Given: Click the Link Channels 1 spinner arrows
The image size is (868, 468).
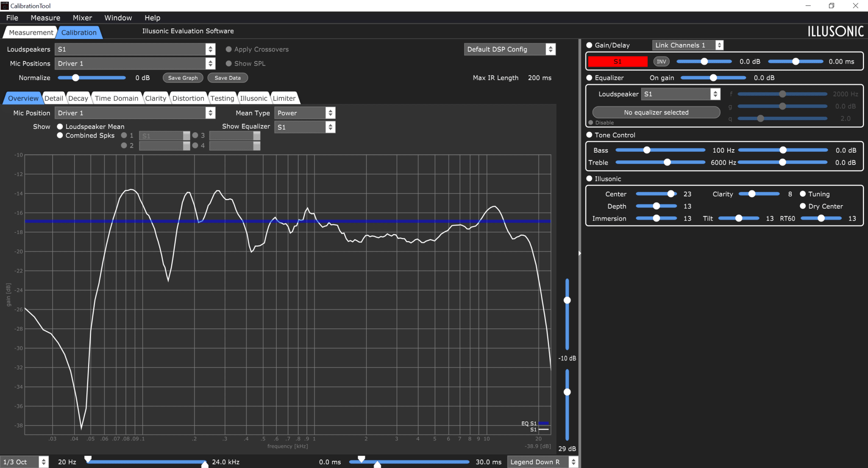Looking at the screenshot, I should [x=719, y=45].
